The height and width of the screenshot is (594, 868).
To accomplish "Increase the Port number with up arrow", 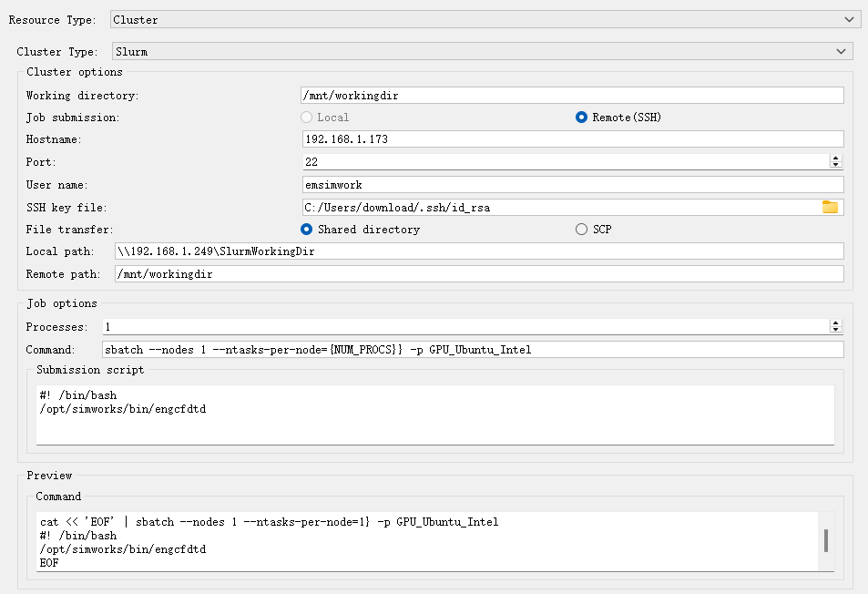I will (835, 158).
